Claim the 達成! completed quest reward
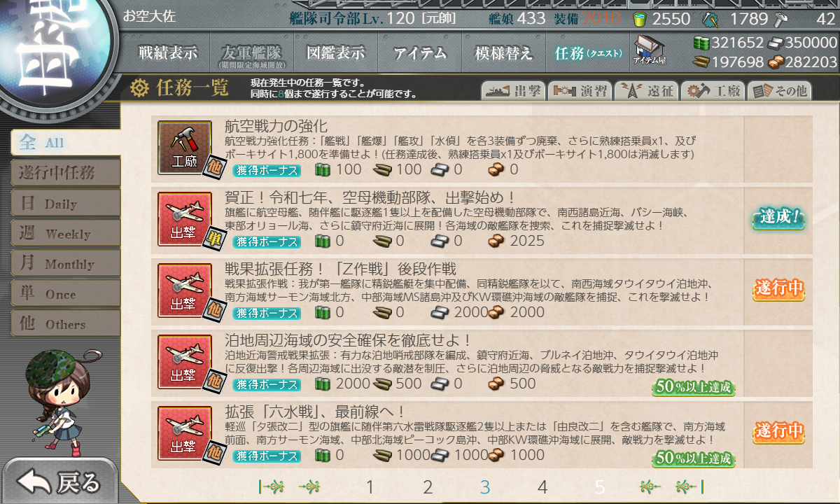Screen dimensions: 840x504 coord(778,218)
